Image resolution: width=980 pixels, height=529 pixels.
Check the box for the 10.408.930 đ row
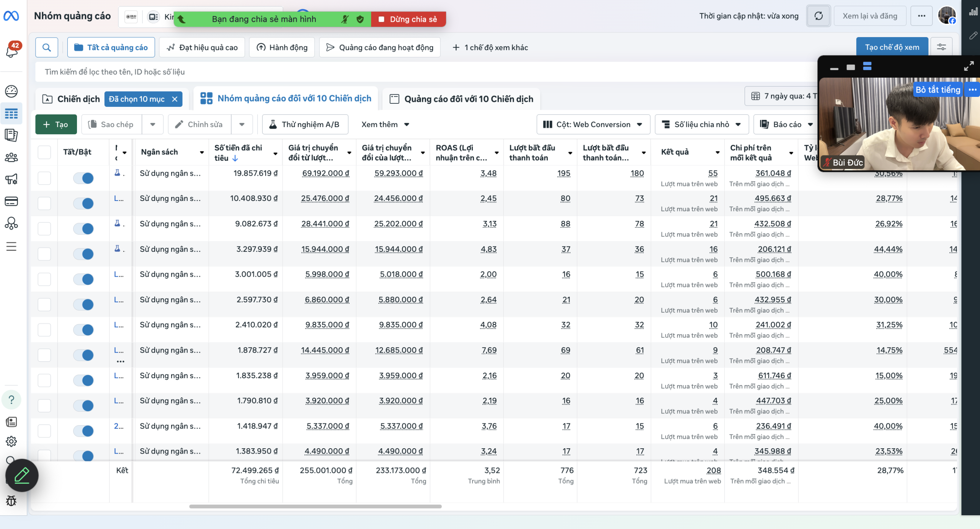coord(44,203)
